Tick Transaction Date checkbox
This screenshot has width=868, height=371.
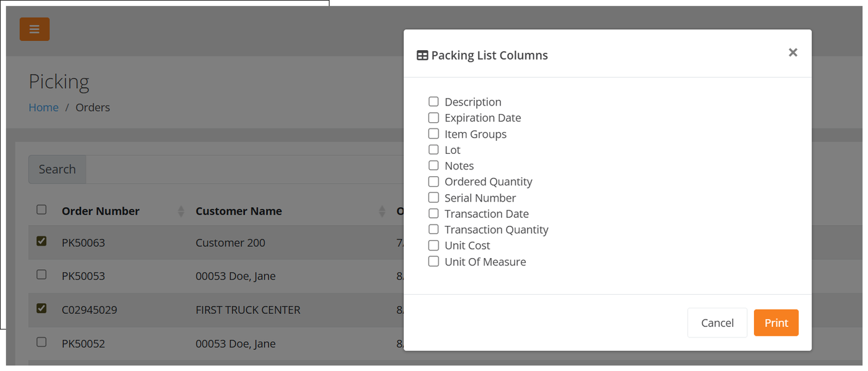coord(433,213)
